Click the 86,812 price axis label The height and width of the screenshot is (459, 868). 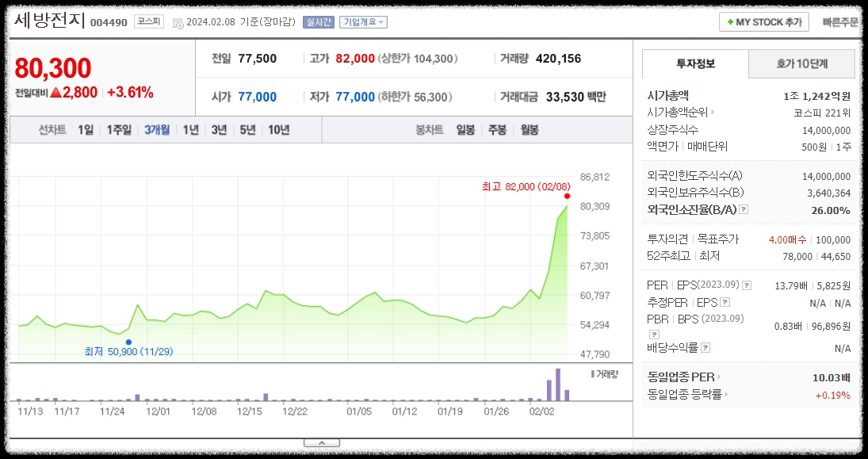pyautogui.click(x=595, y=177)
